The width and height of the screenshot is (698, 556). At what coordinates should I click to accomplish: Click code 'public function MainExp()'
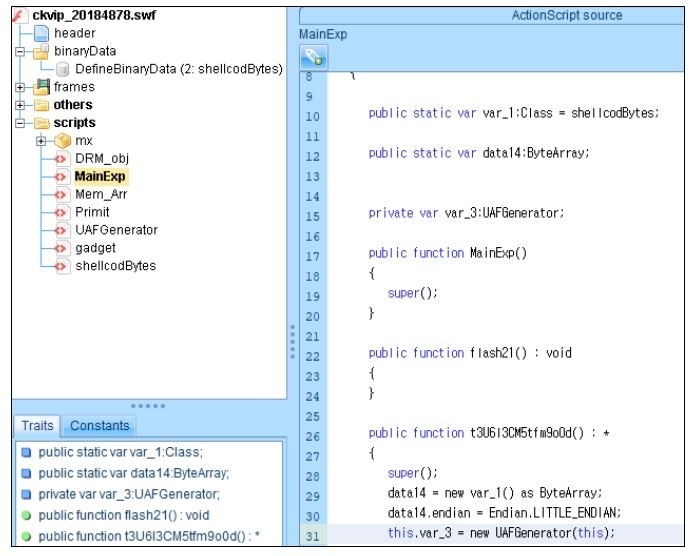[x=447, y=253]
